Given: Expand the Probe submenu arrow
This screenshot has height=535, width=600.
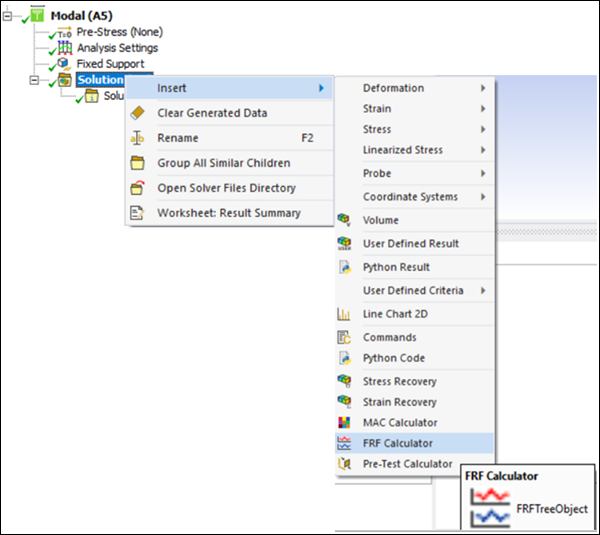Looking at the screenshot, I should point(483,173).
